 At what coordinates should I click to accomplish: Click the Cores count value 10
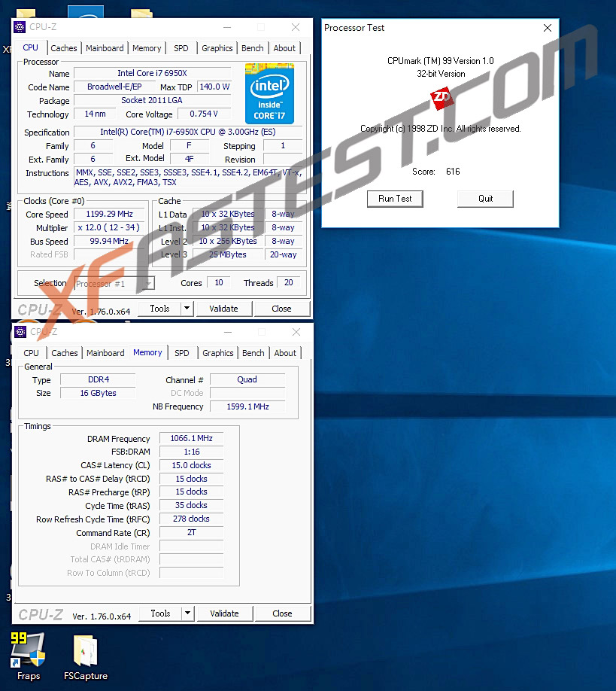[x=219, y=282]
